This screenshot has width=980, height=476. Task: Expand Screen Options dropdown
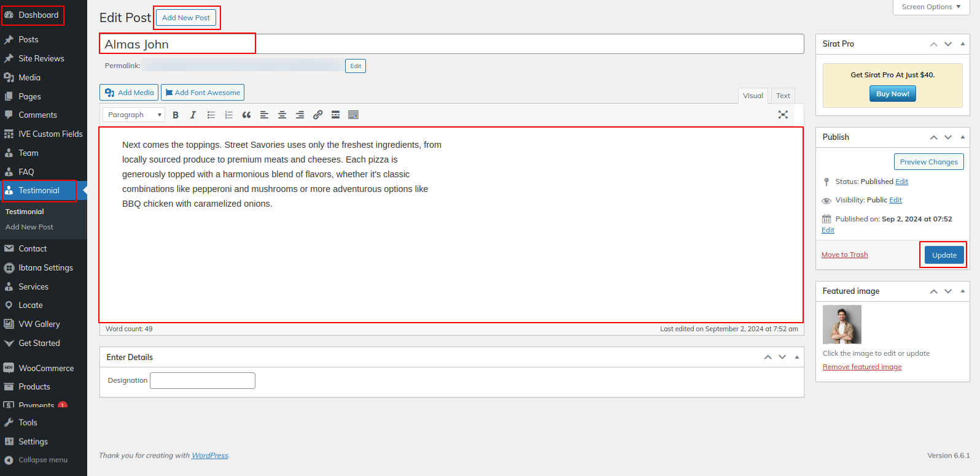(x=931, y=7)
